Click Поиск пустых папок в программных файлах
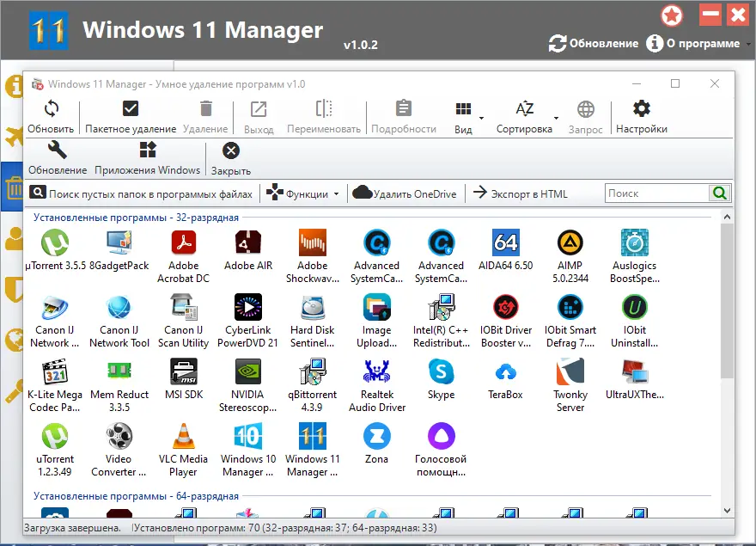 coord(141,193)
